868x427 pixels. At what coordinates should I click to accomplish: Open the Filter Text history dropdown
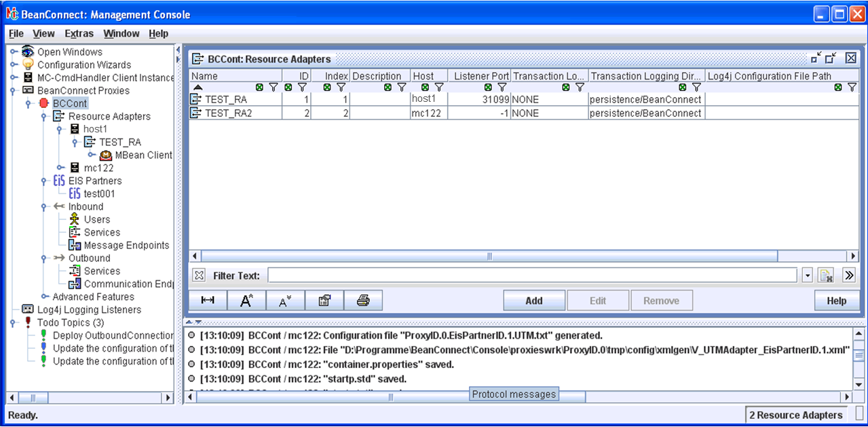pos(807,275)
